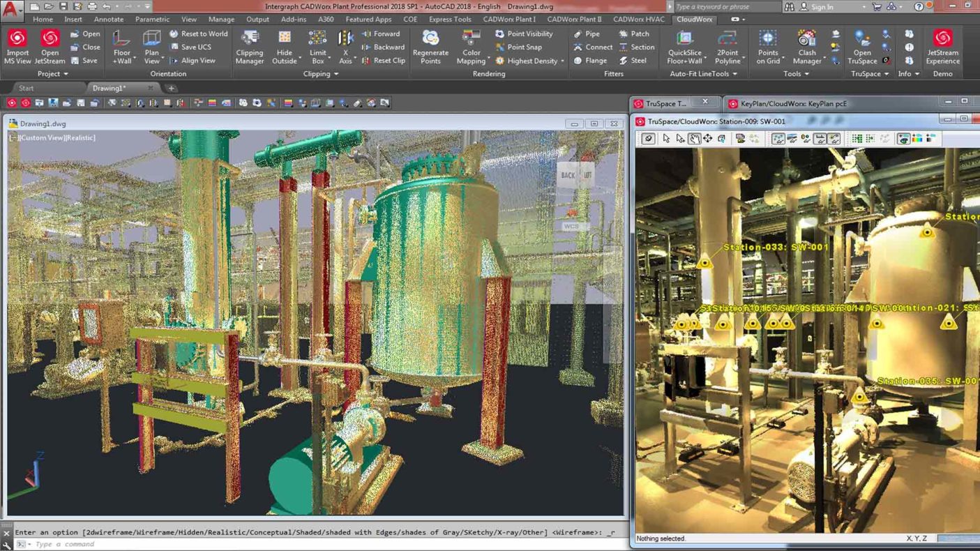Select the Limit Box tool

click(318, 47)
